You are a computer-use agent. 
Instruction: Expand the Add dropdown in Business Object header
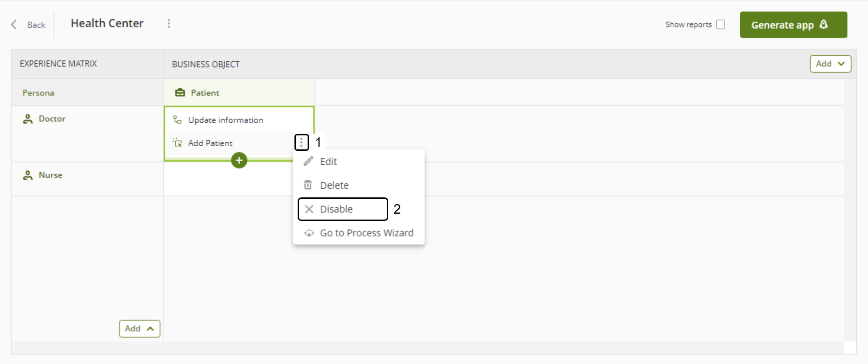pos(830,64)
